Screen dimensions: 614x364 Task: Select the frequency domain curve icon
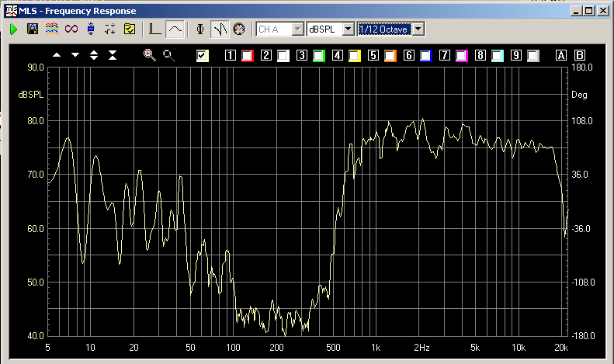pyautogui.click(x=175, y=29)
